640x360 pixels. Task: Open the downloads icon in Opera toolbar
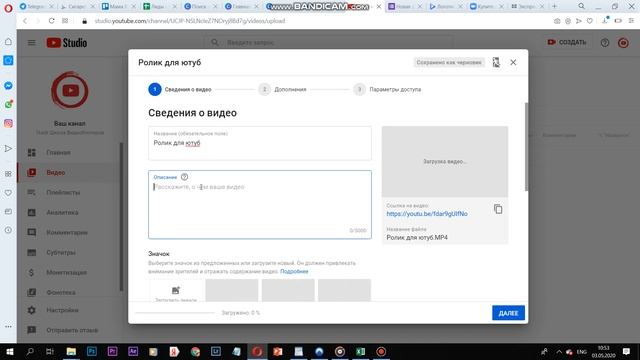tap(605, 20)
